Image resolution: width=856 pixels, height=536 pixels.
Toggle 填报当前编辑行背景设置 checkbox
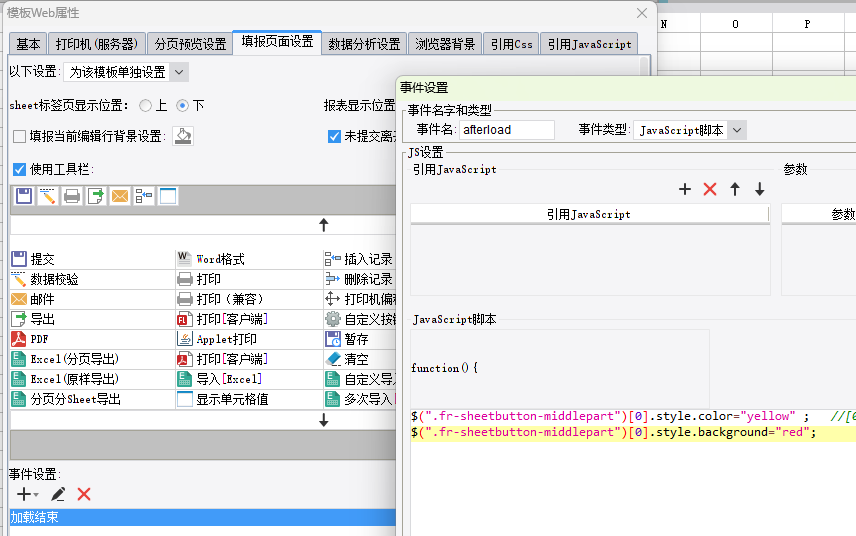coord(19,136)
